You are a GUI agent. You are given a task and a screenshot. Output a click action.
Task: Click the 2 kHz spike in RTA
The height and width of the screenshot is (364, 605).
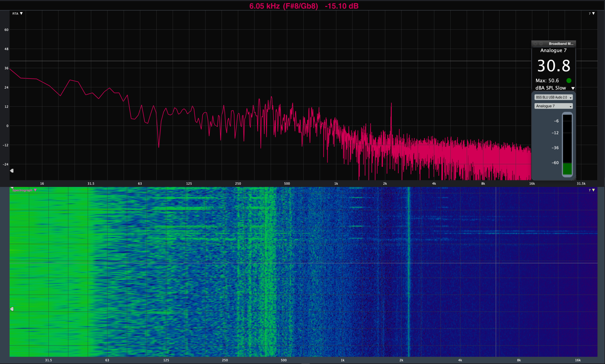[391, 106]
